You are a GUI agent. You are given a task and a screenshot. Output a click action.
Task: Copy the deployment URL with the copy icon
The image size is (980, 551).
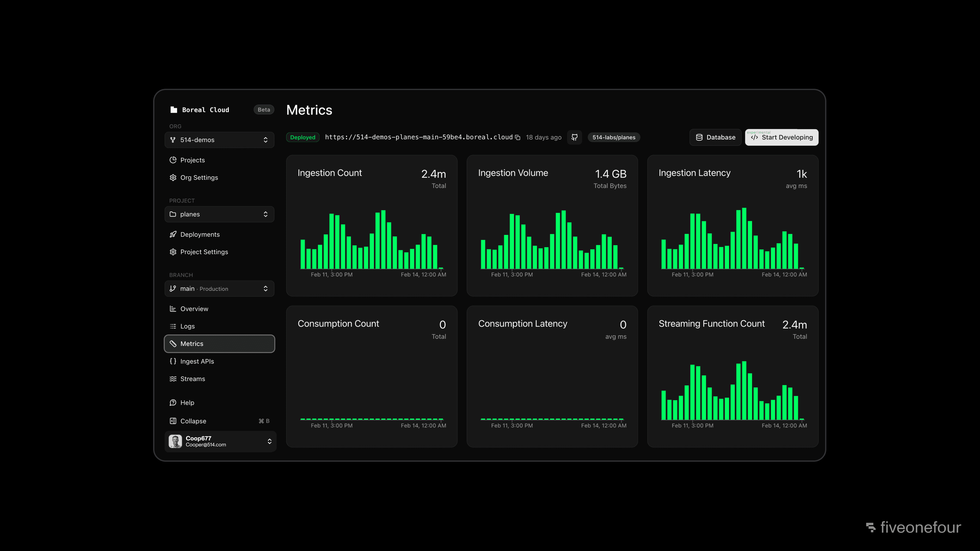tap(517, 137)
